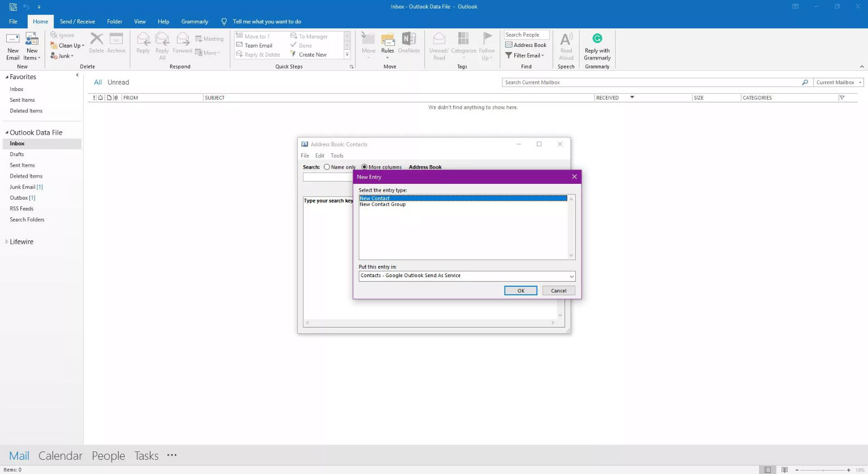Open the Current Mailbox scope dropdown
This screenshot has height=474, width=868.
coord(839,83)
